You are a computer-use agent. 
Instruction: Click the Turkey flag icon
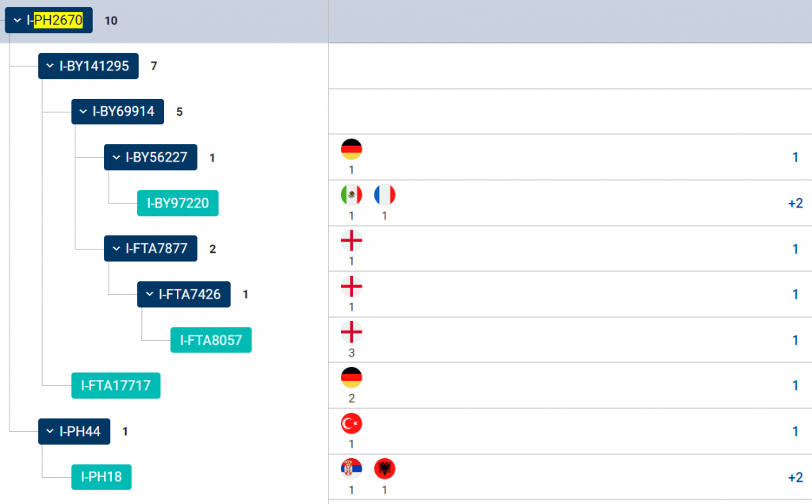351,424
